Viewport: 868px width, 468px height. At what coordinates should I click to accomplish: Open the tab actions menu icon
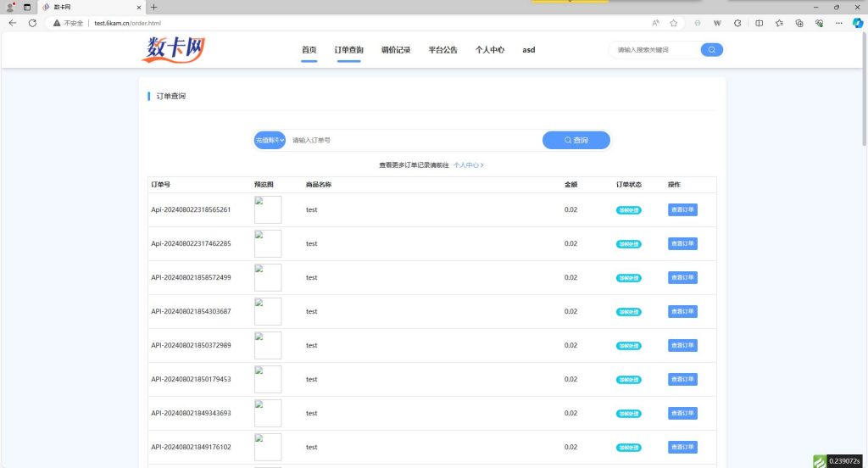click(x=26, y=7)
